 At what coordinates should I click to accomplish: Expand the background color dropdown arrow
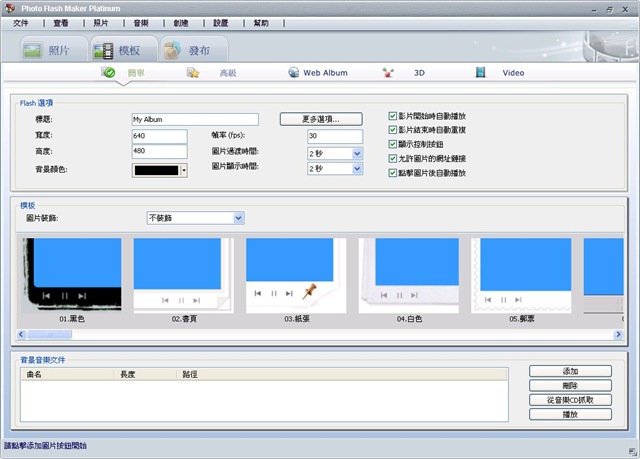point(184,170)
